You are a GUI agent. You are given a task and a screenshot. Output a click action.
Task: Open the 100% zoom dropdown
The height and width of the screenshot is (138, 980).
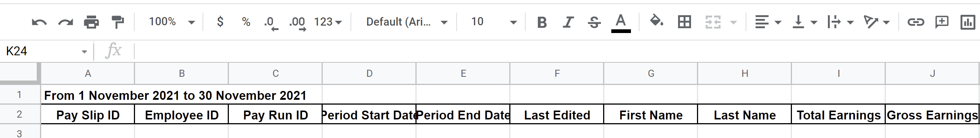172,22
